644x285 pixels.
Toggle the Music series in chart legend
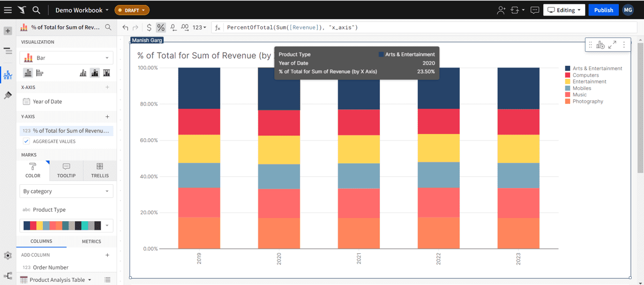tap(579, 95)
